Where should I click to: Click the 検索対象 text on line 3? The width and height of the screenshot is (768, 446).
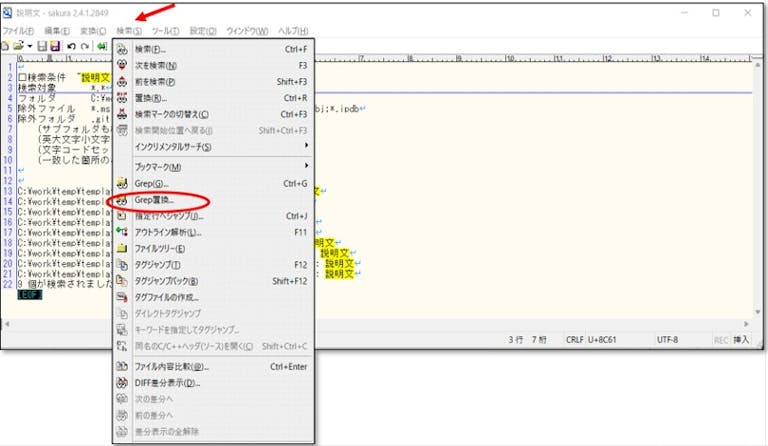37,88
